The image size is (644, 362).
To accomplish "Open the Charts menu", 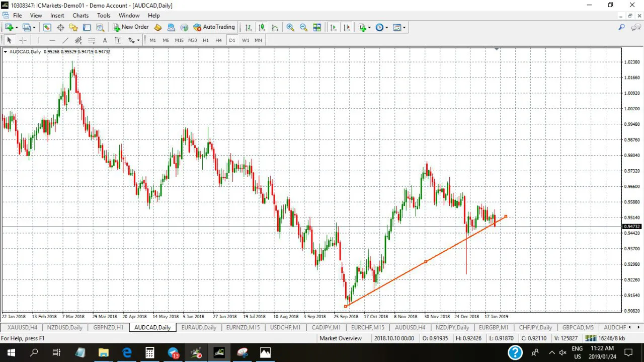I will [x=80, y=16].
